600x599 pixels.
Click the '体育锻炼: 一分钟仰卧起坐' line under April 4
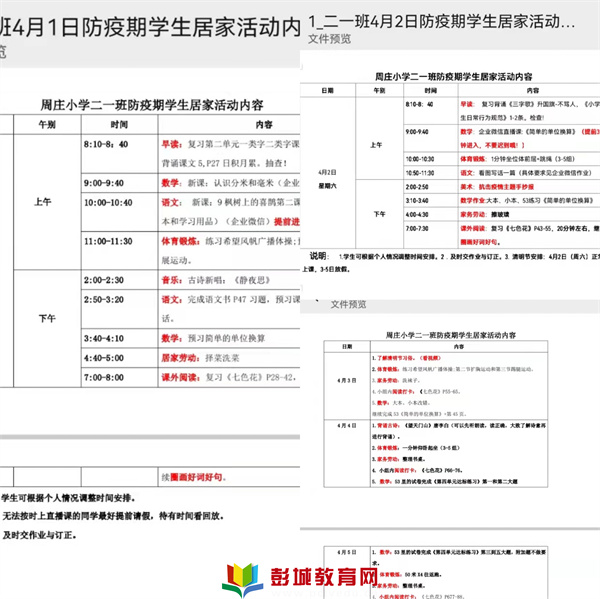(416, 448)
